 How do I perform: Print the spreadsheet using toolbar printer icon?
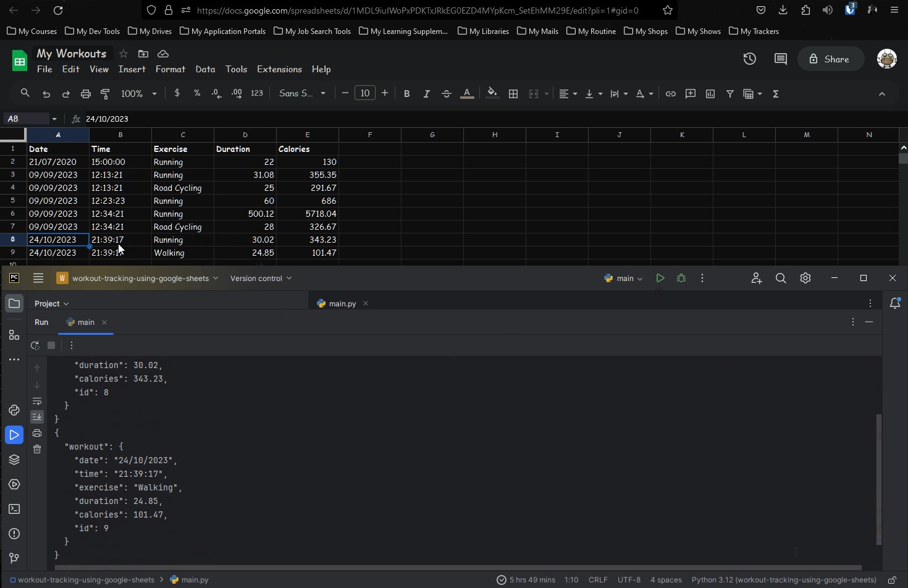click(x=86, y=94)
